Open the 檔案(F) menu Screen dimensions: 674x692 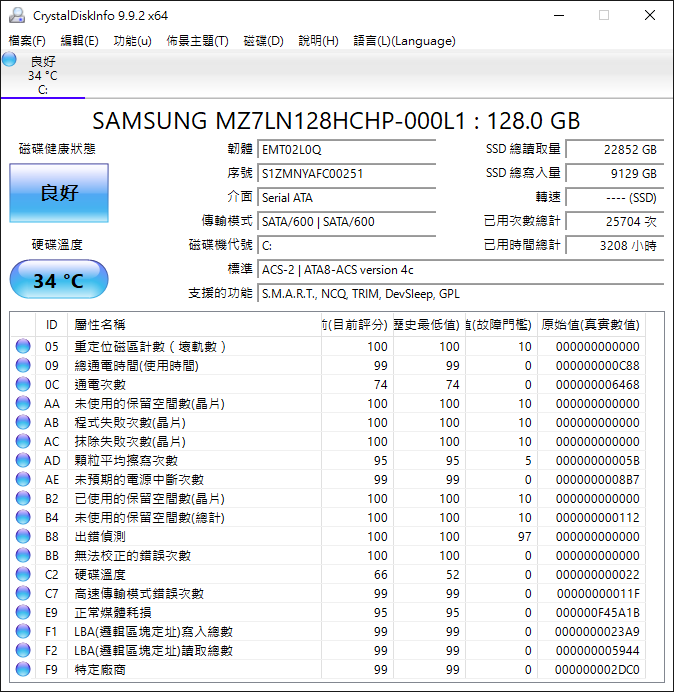pyautogui.click(x=27, y=41)
